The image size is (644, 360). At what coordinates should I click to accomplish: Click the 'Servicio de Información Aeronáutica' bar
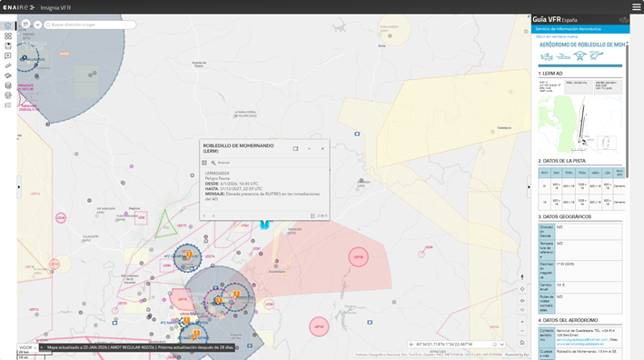point(580,29)
